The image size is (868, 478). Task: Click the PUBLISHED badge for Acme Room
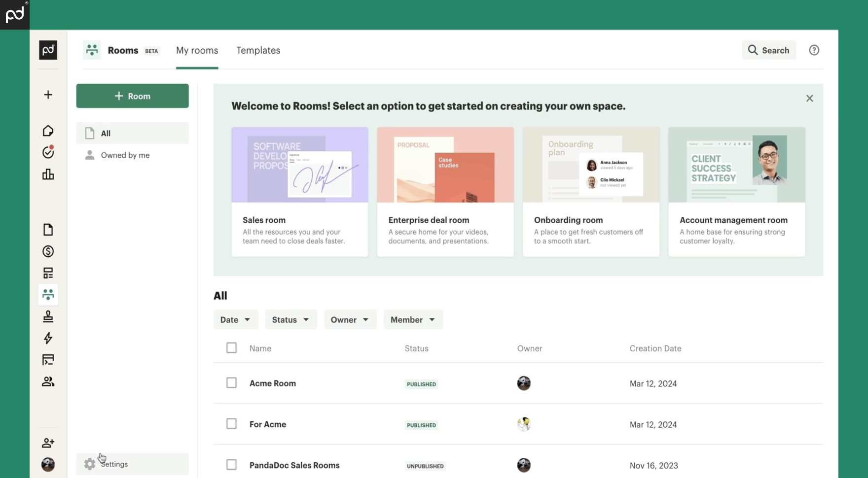(x=421, y=384)
